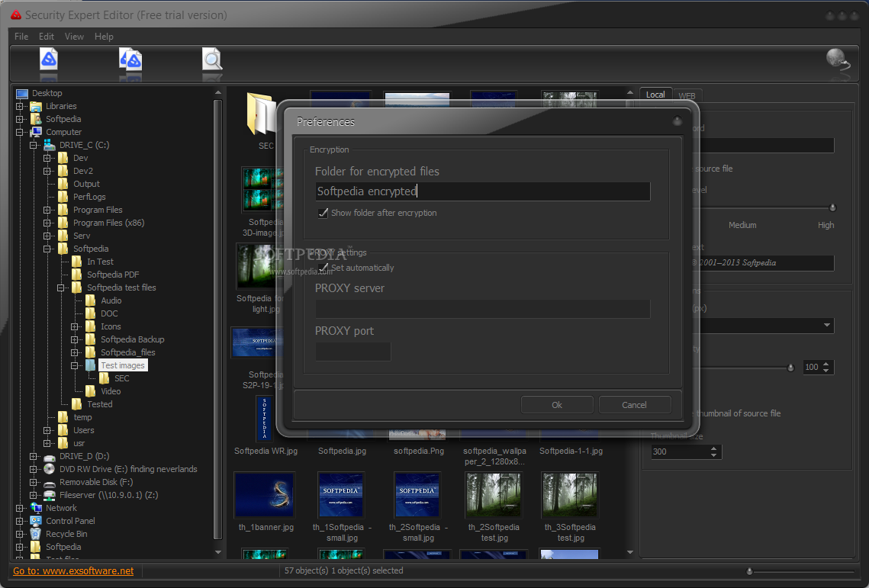This screenshot has width=869, height=588.
Task: Open the File menu
Action: pyautogui.click(x=21, y=37)
